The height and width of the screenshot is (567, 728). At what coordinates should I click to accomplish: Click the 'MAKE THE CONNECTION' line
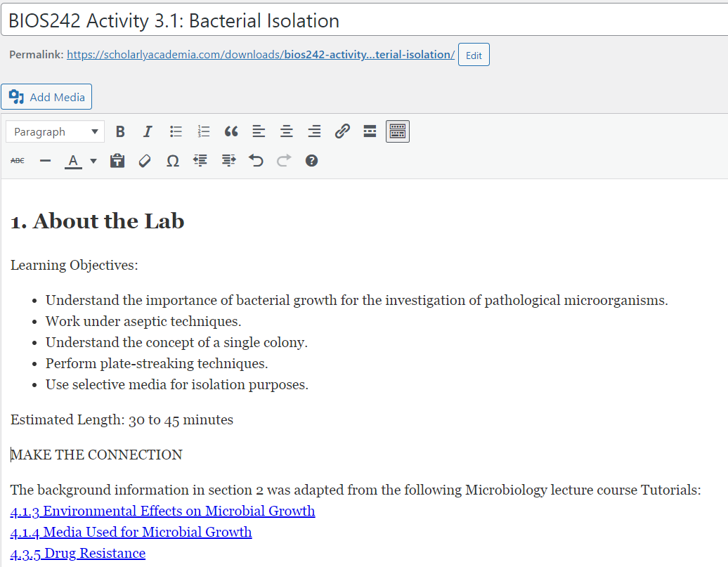click(x=96, y=455)
